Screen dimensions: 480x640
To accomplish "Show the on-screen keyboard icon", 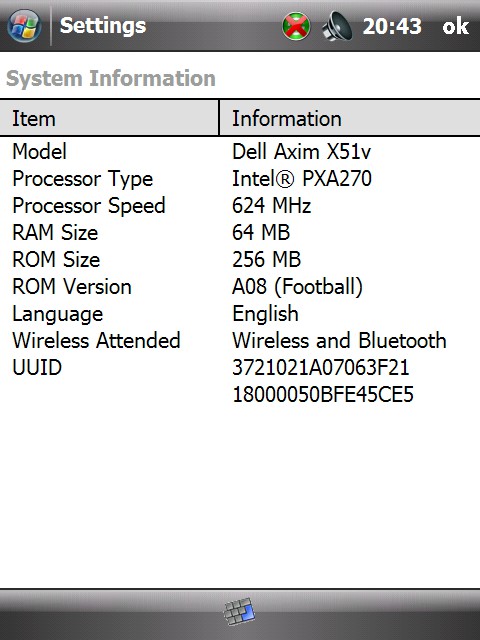I will click(x=240, y=611).
